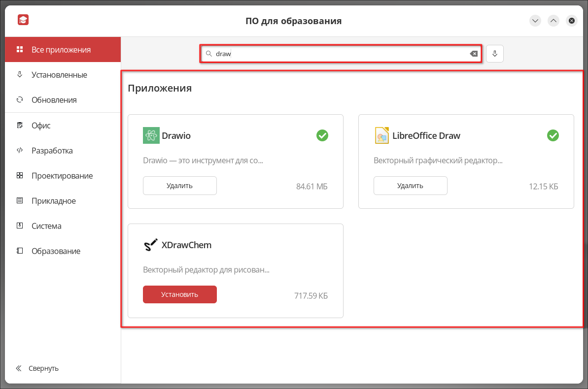Image resolution: width=588 pixels, height=389 pixels.
Task: Click the download icon beside Установленные
Action: click(x=20, y=74)
